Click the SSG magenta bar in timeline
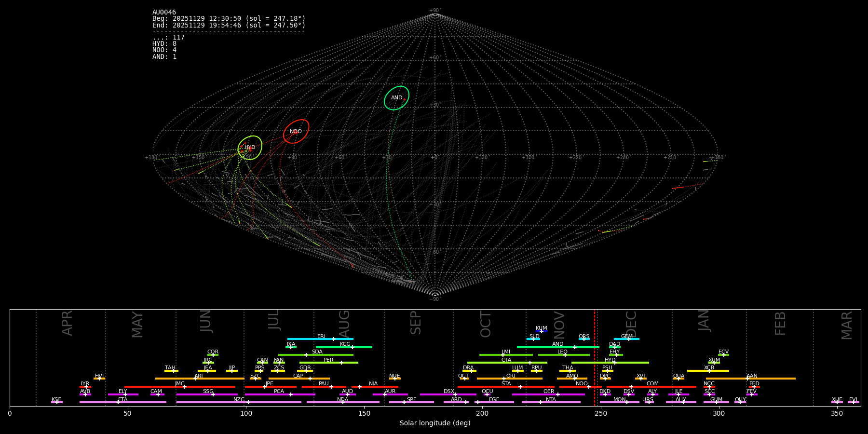Viewport: 868px width, 434px height. pyautogui.click(x=207, y=394)
